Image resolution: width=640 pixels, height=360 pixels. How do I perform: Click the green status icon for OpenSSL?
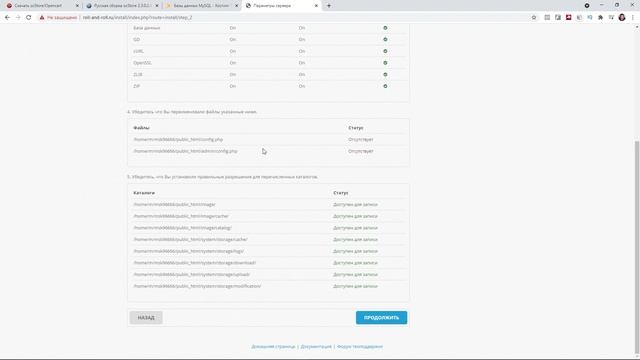(x=385, y=63)
